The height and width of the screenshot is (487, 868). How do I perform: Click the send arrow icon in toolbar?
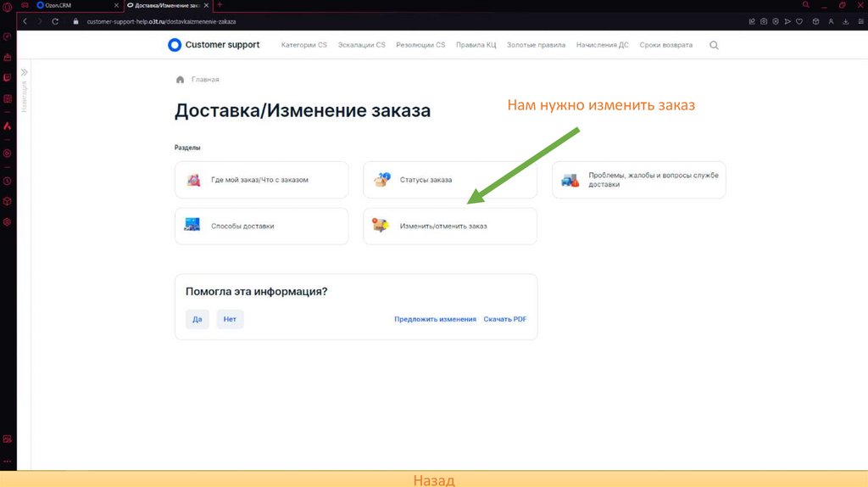787,21
